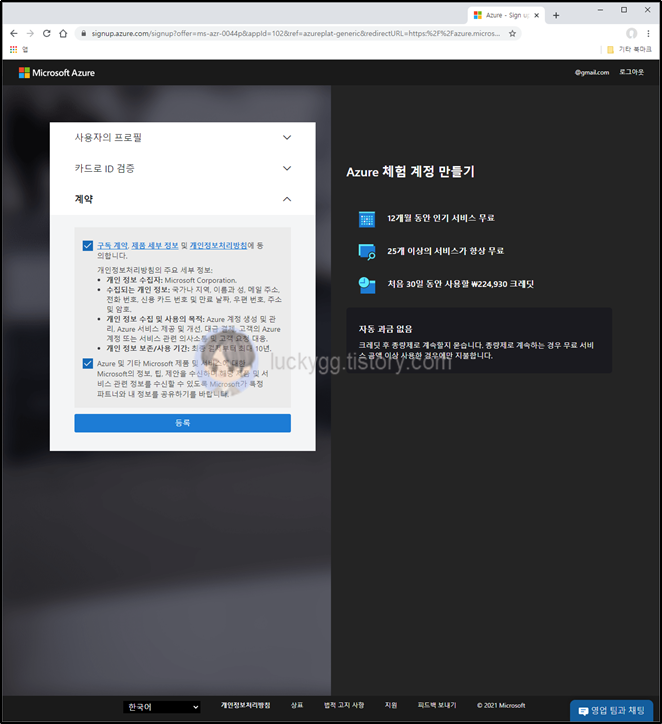The height and width of the screenshot is (724, 662).
Task: Click the blue 등록 button
Action: (182, 423)
